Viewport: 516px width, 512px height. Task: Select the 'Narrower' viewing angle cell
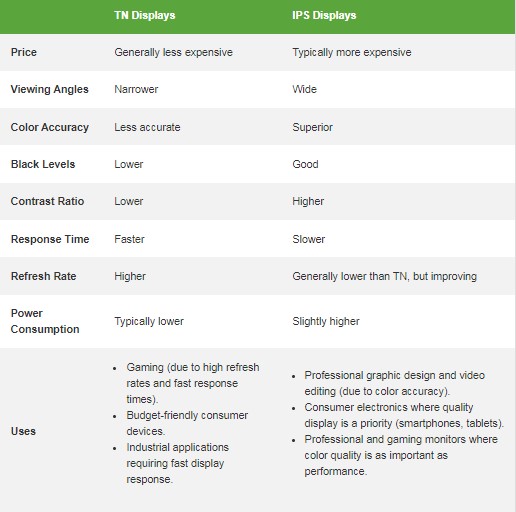pyautogui.click(x=136, y=89)
